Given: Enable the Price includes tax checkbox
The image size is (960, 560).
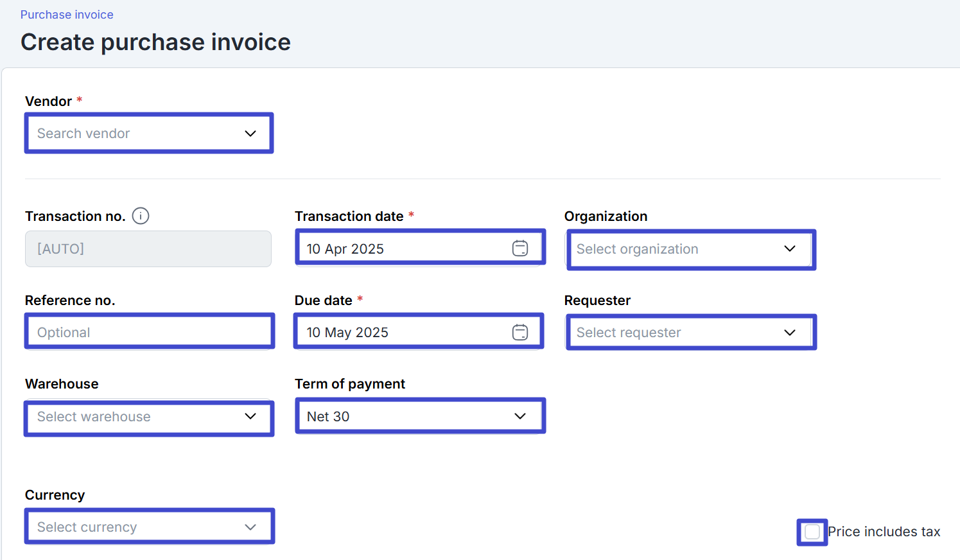Looking at the screenshot, I should 812,532.
